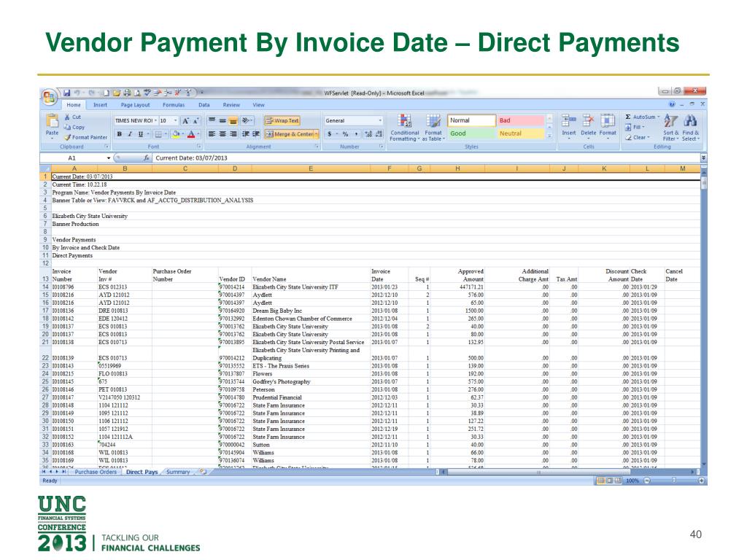Image resolution: width=747 pixels, height=560 pixels.
Task: Toggle Bottom Align vertical alignment
Action: [x=233, y=121]
